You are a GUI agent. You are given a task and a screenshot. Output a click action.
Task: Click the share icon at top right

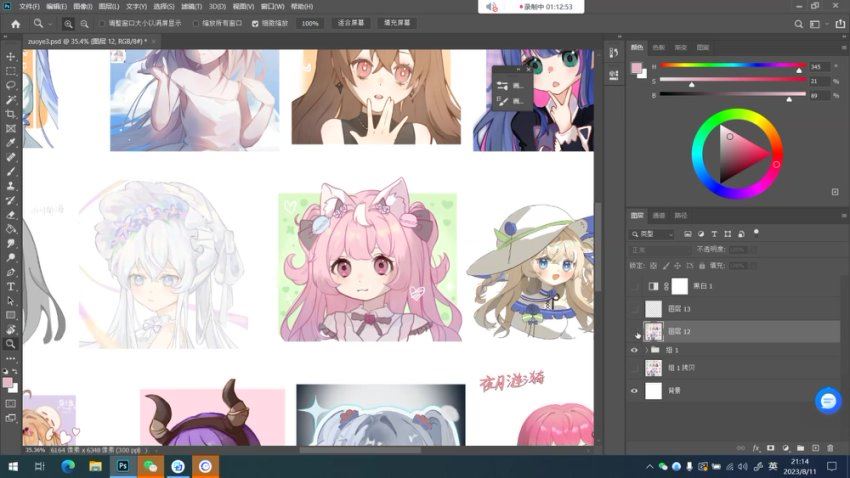coord(840,24)
